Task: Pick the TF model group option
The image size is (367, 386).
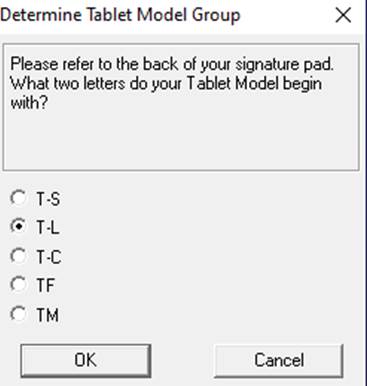Action: tap(18, 284)
